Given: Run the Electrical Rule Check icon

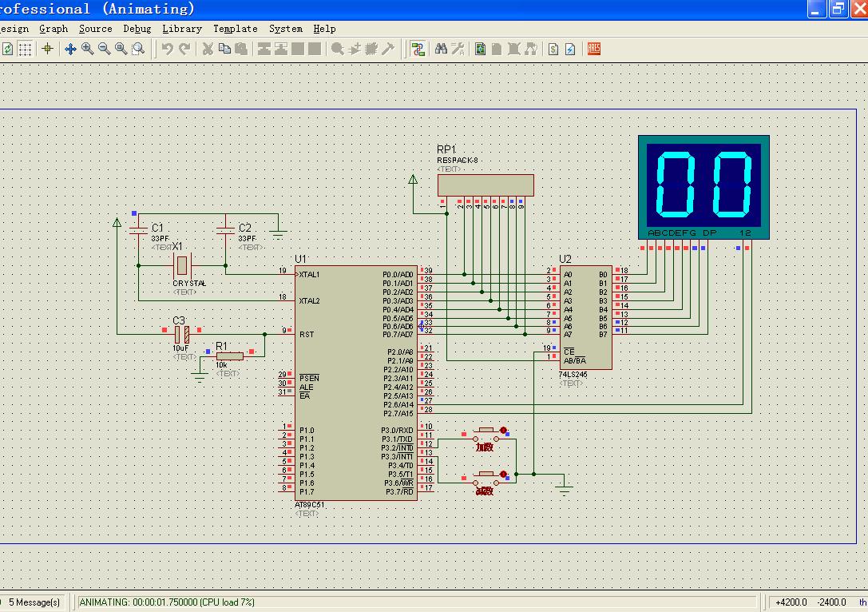Looking at the screenshot, I should click(x=570, y=49).
